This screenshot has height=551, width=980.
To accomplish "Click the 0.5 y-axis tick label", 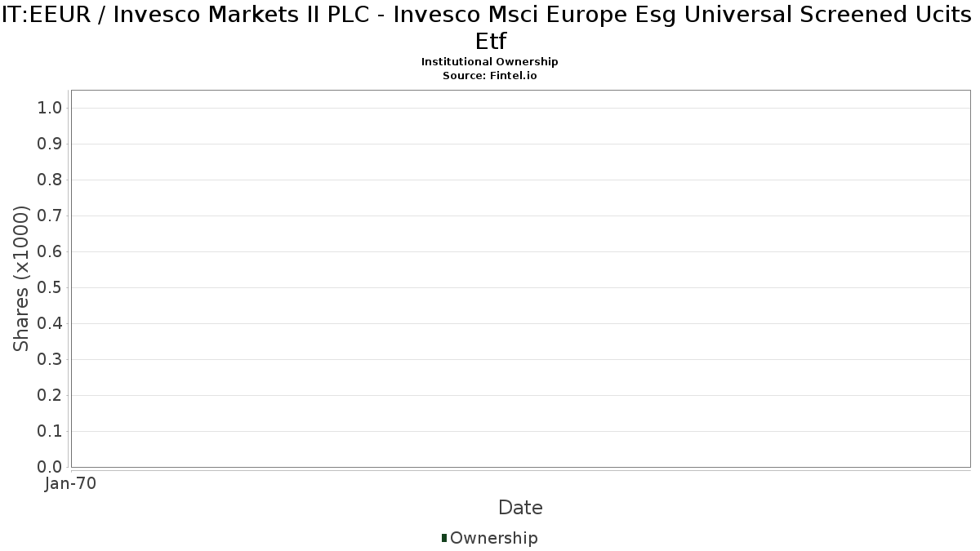I will coord(51,288).
